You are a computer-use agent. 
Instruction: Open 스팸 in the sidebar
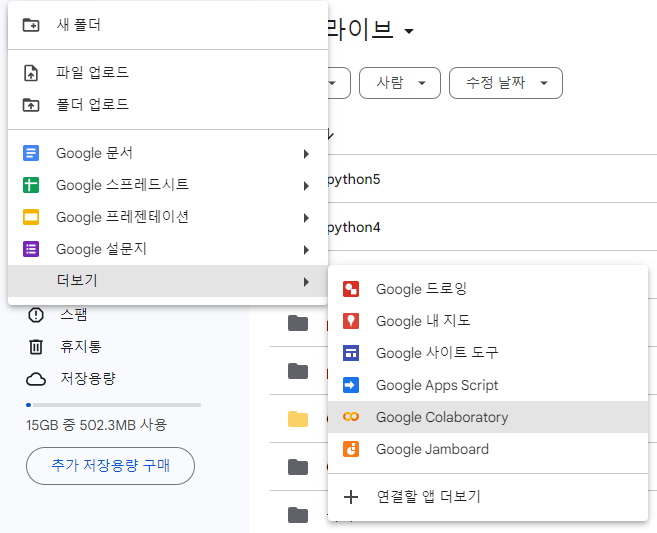pyautogui.click(x=74, y=314)
